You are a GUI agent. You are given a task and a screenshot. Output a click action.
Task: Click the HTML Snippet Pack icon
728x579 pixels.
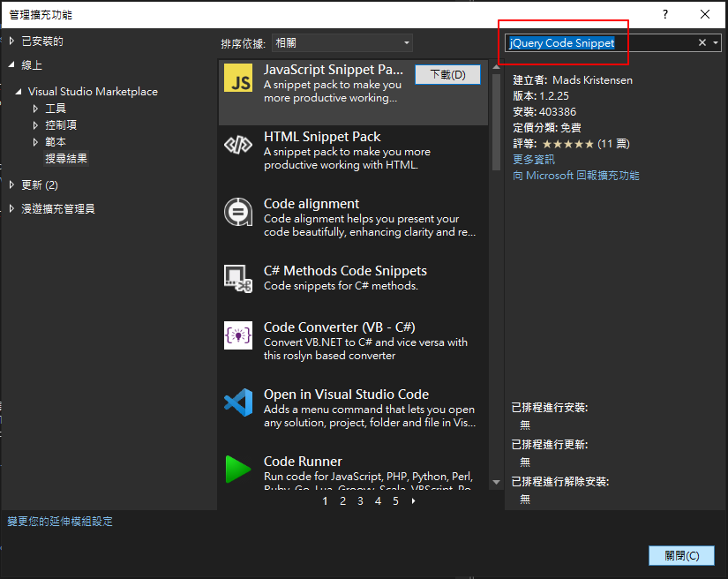(238, 146)
